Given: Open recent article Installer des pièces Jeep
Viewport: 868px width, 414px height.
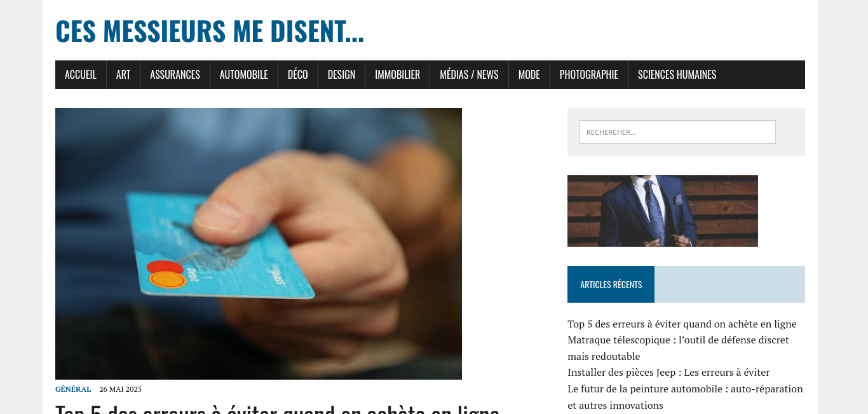Looking at the screenshot, I should (668, 372).
